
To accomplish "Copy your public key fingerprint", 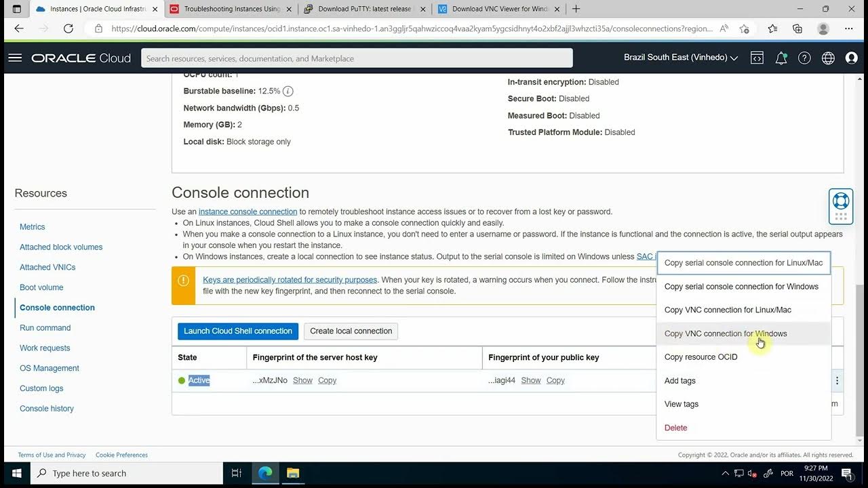I will click(x=555, y=380).
